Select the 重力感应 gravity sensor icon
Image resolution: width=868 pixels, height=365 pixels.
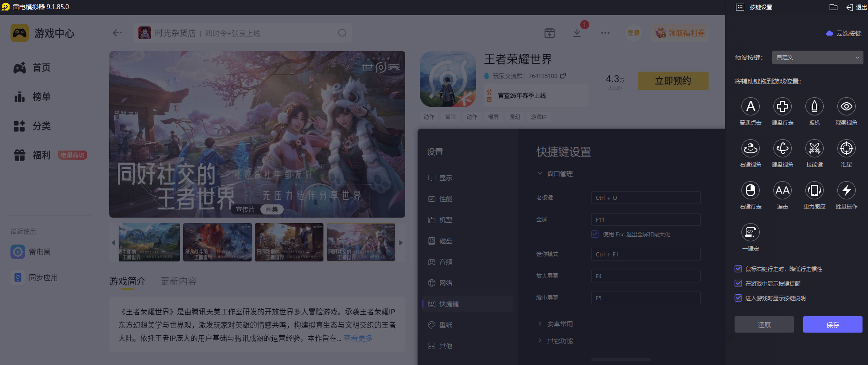(x=815, y=190)
